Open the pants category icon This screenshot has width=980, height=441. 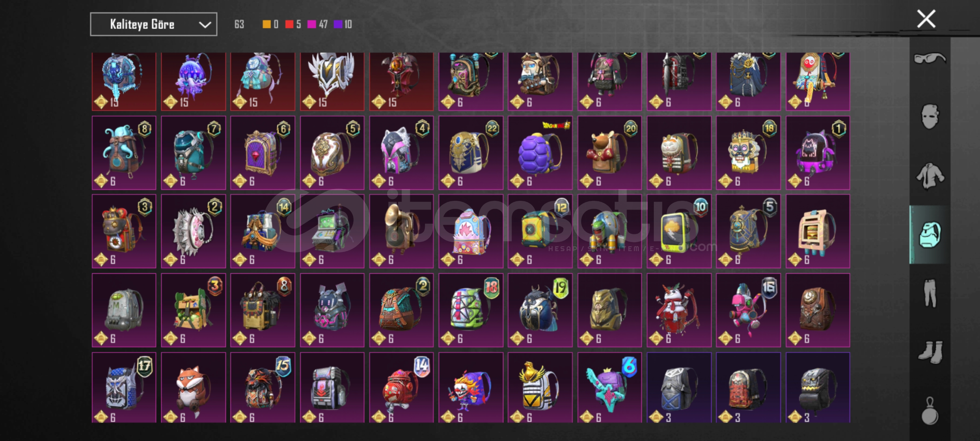(x=930, y=293)
